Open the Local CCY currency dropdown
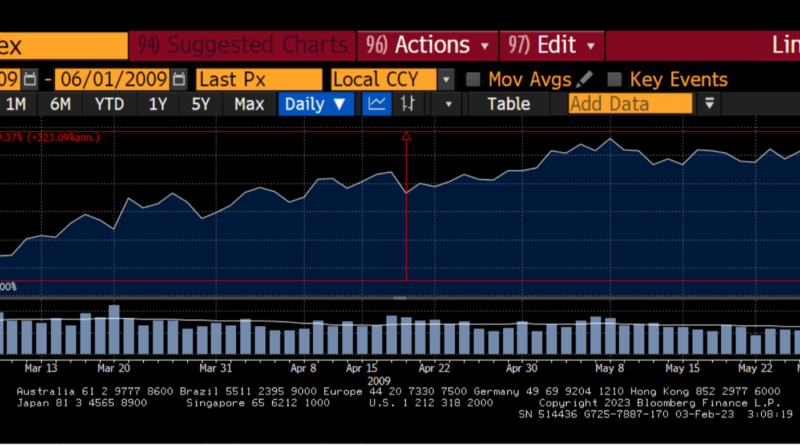The height and width of the screenshot is (445, 800). (446, 79)
